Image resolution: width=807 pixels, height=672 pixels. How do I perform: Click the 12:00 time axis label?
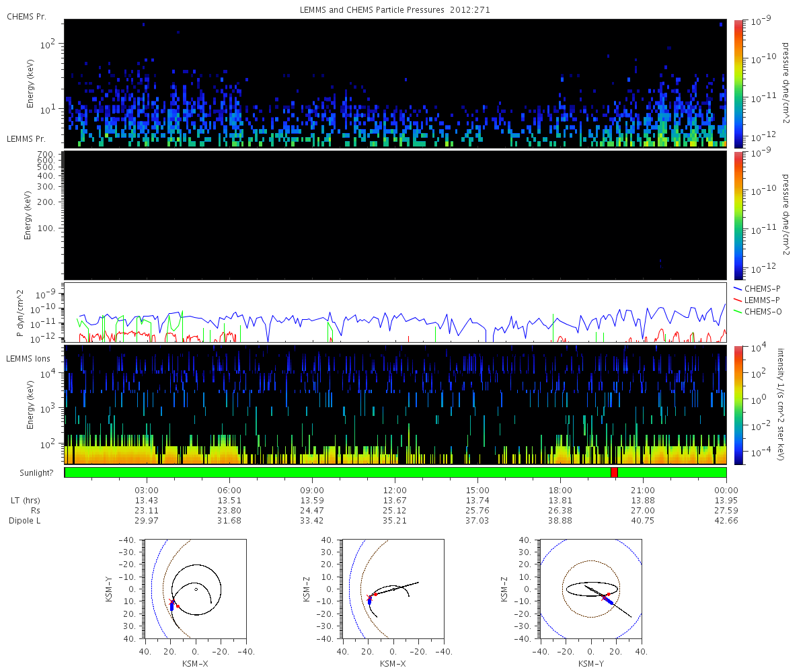click(x=395, y=491)
